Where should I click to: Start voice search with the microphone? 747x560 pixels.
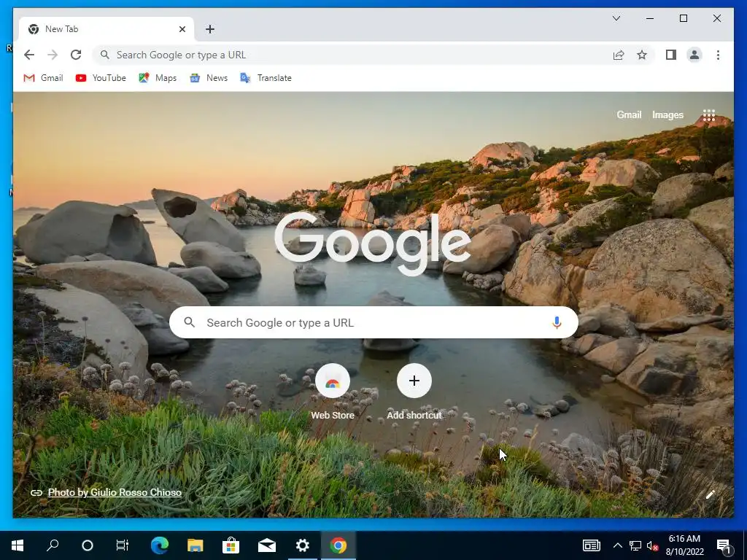(557, 322)
